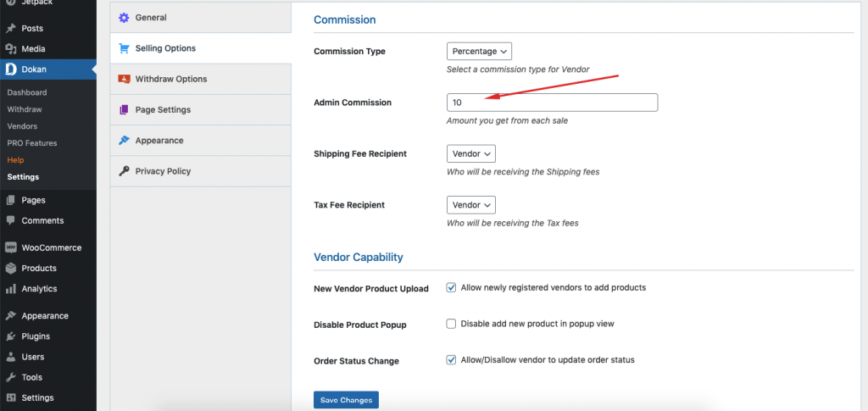Go to PRO Features submenu item
868x411 pixels.
click(x=32, y=143)
